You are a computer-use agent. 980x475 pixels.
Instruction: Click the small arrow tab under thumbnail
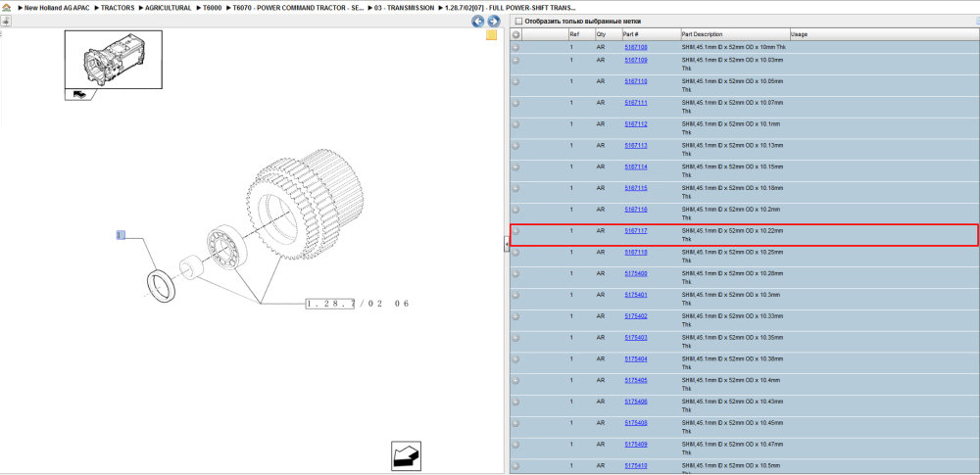tap(80, 94)
